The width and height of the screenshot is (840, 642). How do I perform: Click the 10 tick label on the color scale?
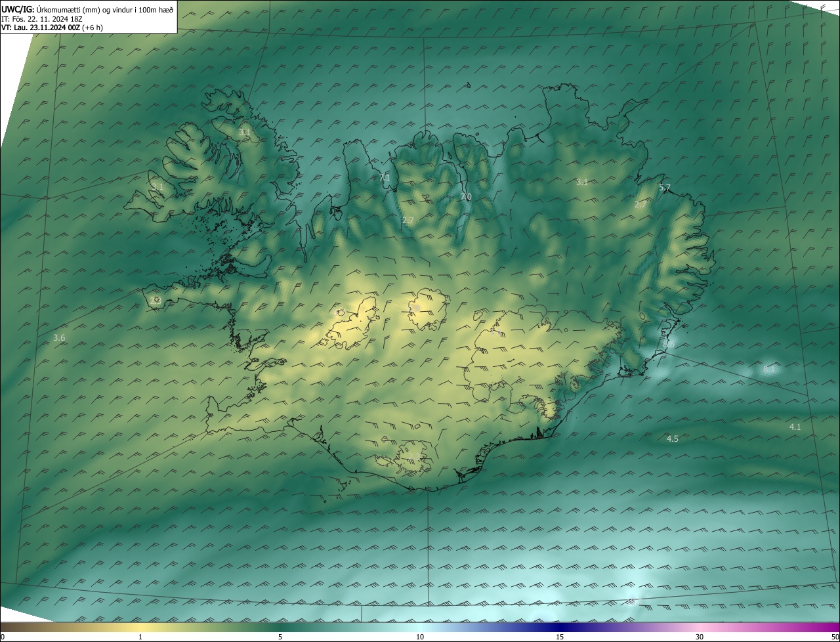420,637
